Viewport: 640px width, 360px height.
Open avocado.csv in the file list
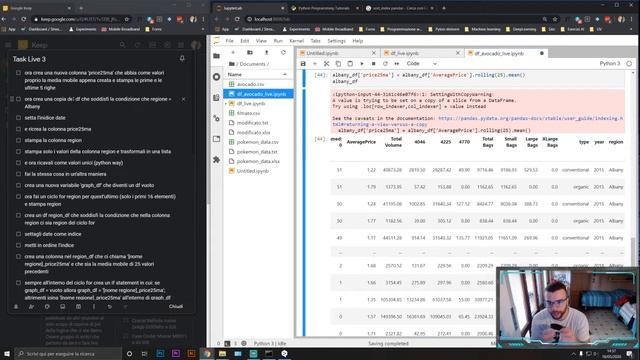258,84
